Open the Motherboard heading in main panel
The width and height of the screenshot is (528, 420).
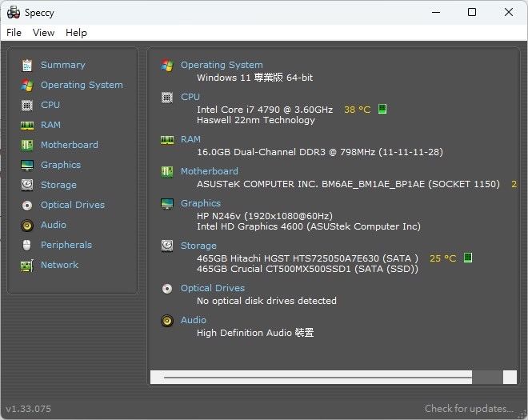pyautogui.click(x=209, y=171)
